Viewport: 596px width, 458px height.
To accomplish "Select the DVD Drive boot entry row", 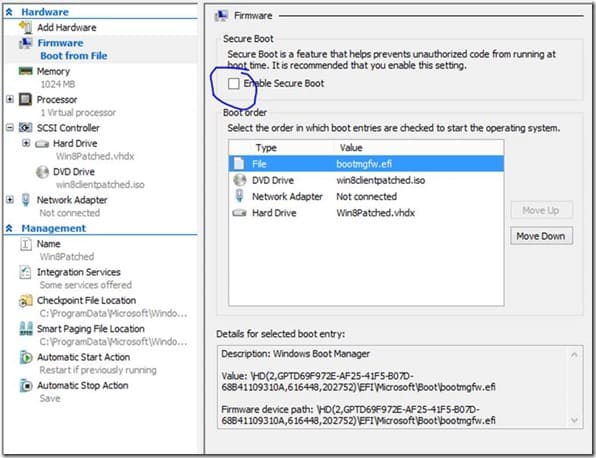I will point(366,180).
